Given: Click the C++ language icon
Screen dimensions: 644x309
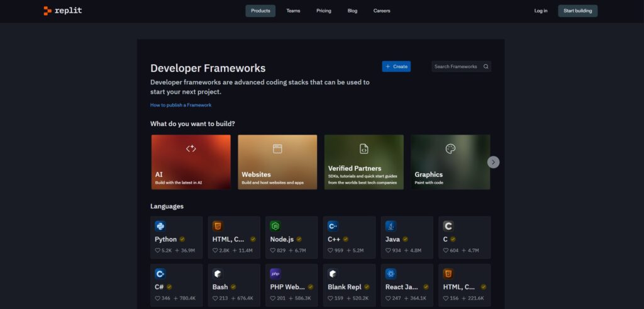Looking at the screenshot, I should click(333, 226).
